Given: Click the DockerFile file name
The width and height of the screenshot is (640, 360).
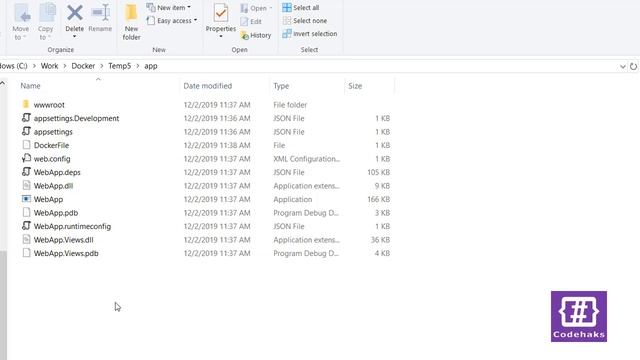Looking at the screenshot, I should [51, 145].
